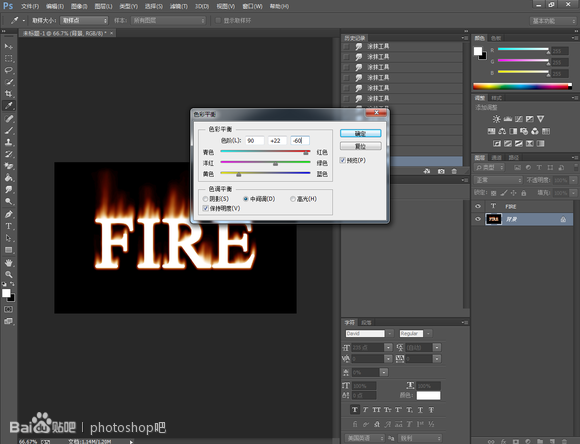Screen dimensions: 580x444
Task: Click the Lock transparent pixels icon
Action: click(x=493, y=193)
